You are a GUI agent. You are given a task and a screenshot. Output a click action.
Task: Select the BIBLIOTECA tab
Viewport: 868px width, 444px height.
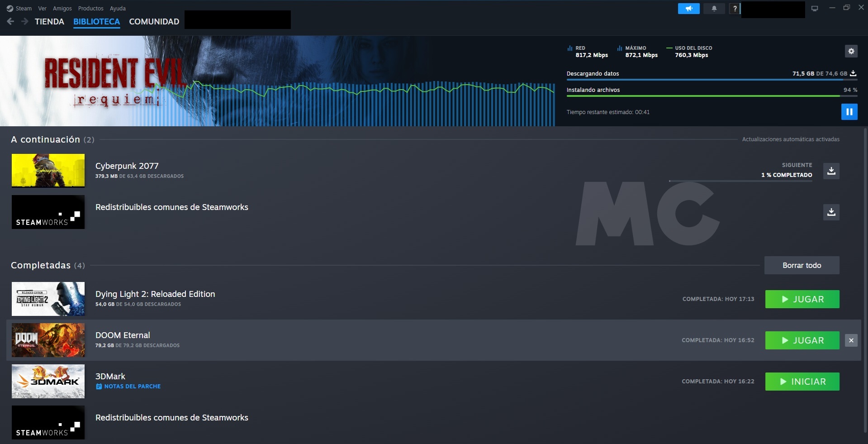pos(96,22)
